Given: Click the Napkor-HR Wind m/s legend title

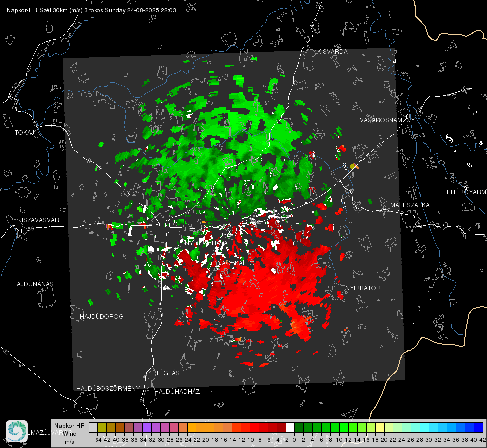Looking at the screenshot, I should click(x=69, y=434).
